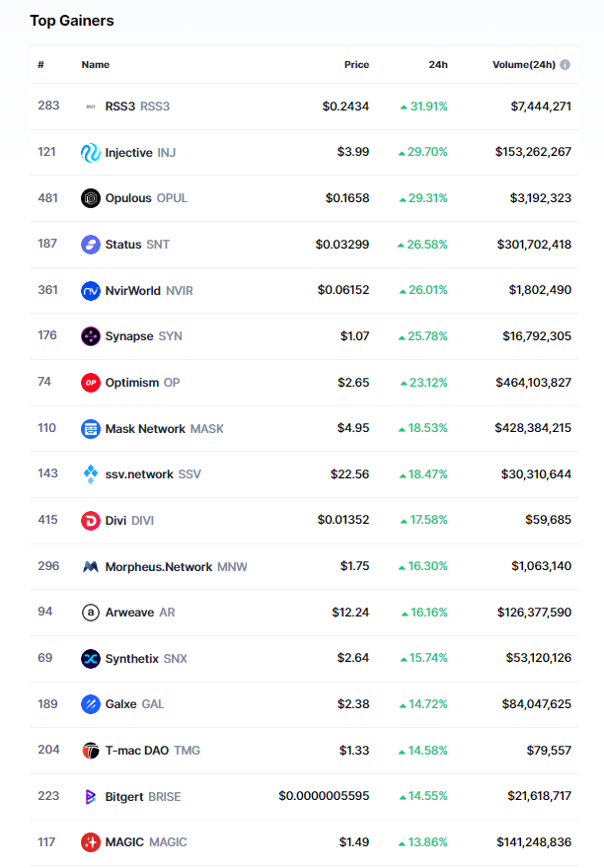Sort table by Price column header
This screenshot has height=868, width=604.
[356, 65]
